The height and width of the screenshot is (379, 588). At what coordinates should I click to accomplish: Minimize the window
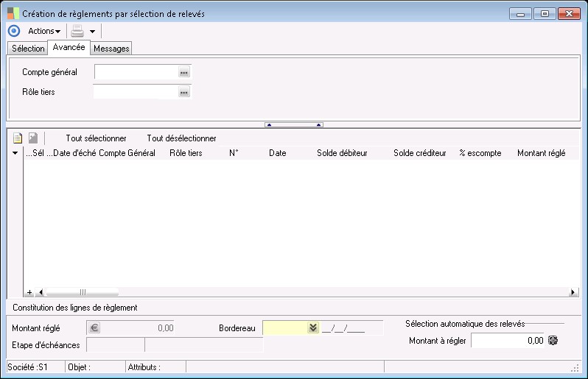click(x=520, y=14)
